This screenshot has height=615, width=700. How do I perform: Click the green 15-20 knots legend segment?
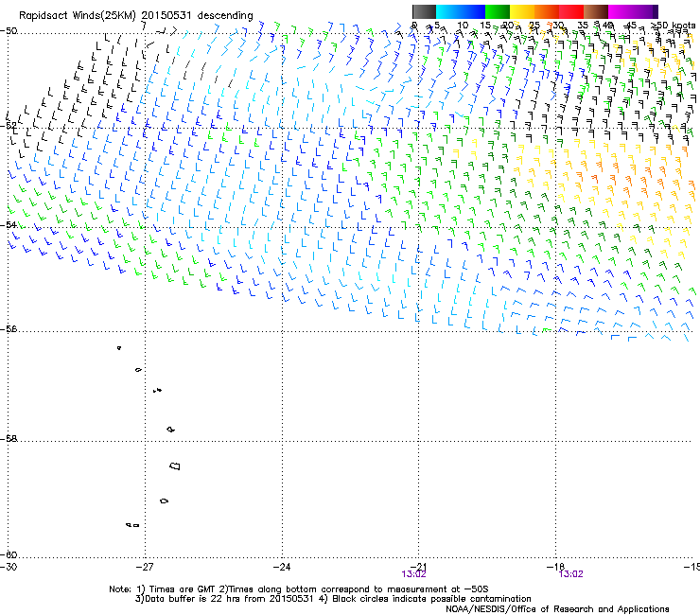(498, 11)
